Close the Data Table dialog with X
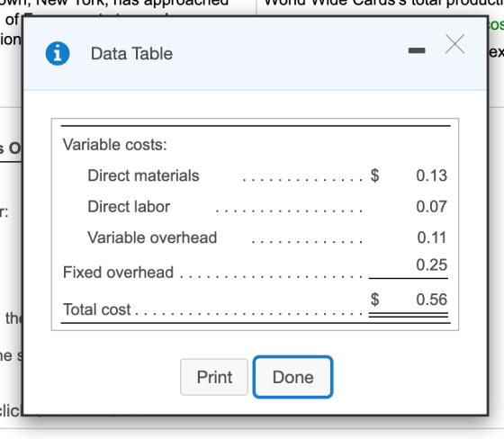The width and height of the screenshot is (504, 439). click(x=454, y=44)
